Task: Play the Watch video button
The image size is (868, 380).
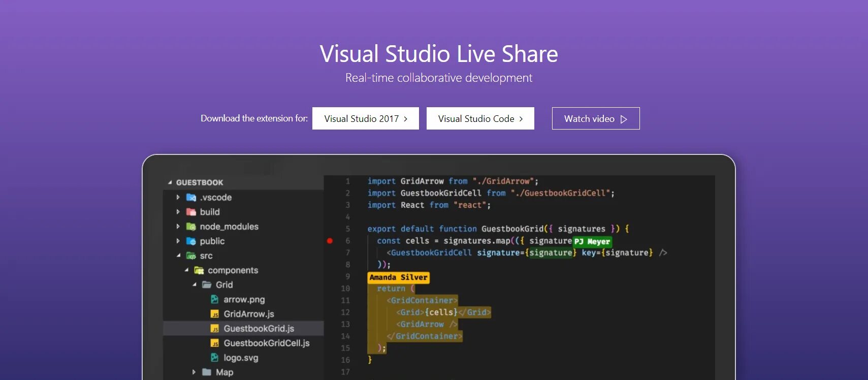Action: [596, 118]
